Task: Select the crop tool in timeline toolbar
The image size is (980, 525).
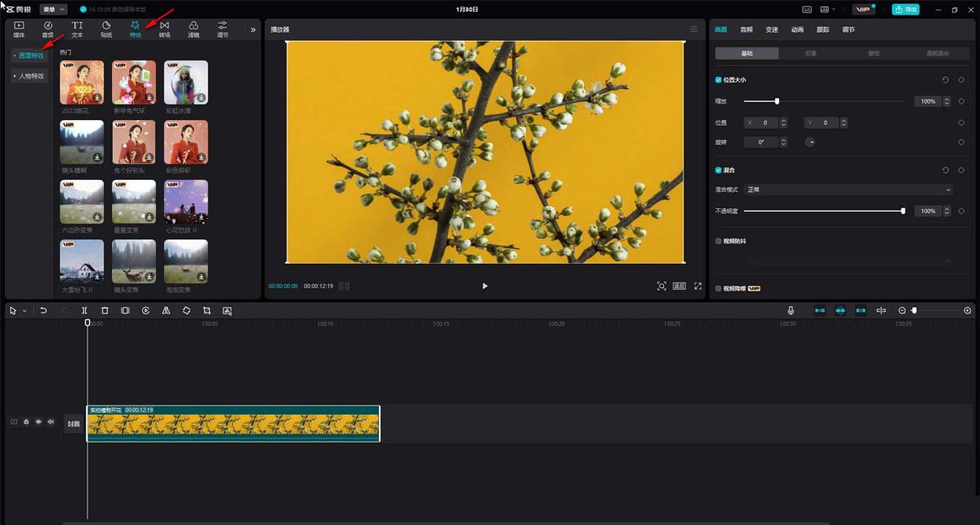Action: [x=207, y=311]
